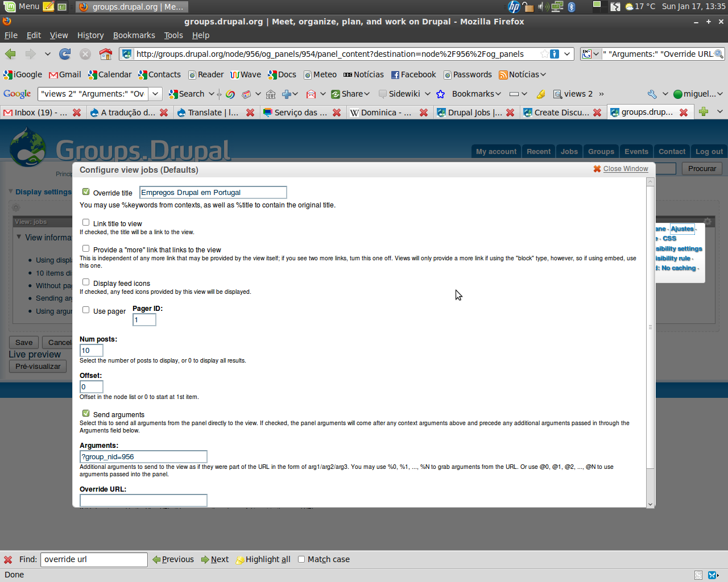The image size is (728, 582).
Task: Click the Bluetooth icon in system tray
Action: (x=572, y=7)
